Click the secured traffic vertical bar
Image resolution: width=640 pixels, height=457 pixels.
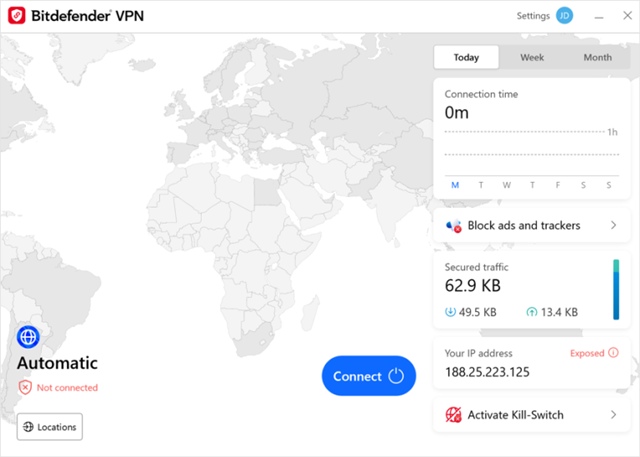(x=616, y=289)
